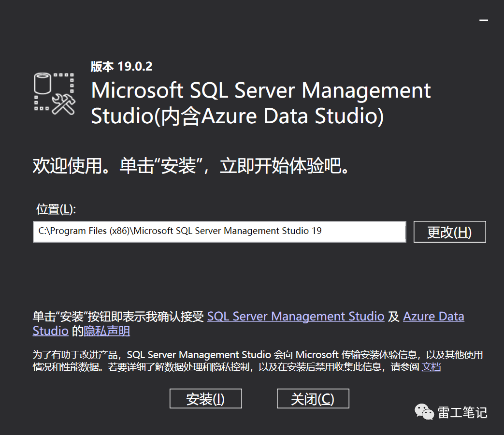504x435 pixels.
Task: Open the Azure Data Studio license link
Action: point(433,317)
